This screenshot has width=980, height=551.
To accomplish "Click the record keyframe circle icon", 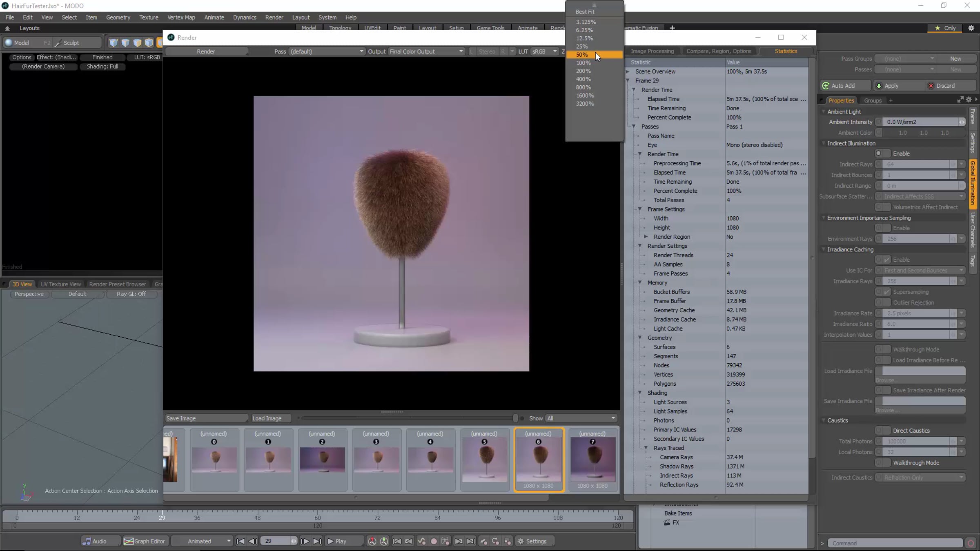I will pyautogui.click(x=434, y=541).
